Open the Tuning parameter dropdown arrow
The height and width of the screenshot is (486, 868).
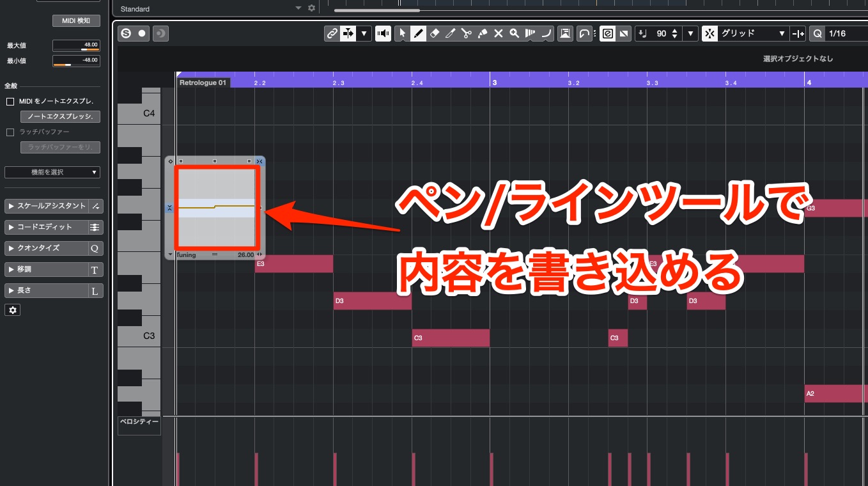click(x=170, y=255)
